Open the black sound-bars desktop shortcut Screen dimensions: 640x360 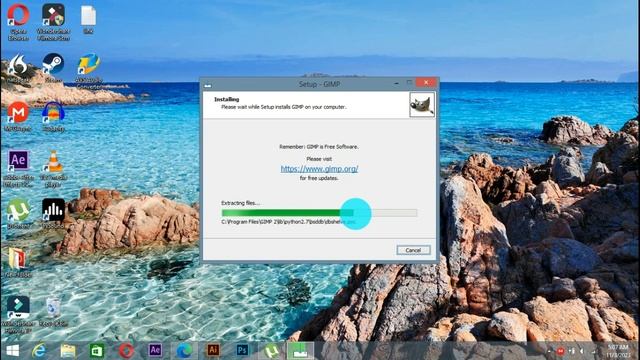tap(53, 213)
